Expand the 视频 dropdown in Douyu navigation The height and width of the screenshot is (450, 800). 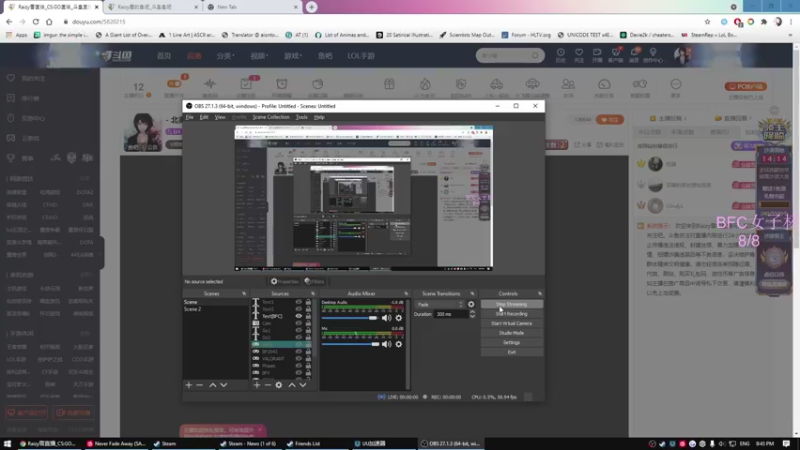click(x=259, y=56)
